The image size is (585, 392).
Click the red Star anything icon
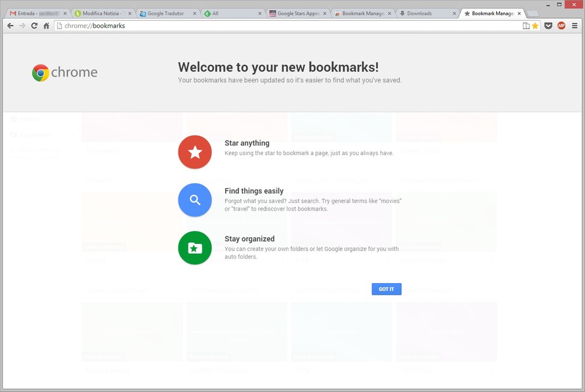pos(195,152)
